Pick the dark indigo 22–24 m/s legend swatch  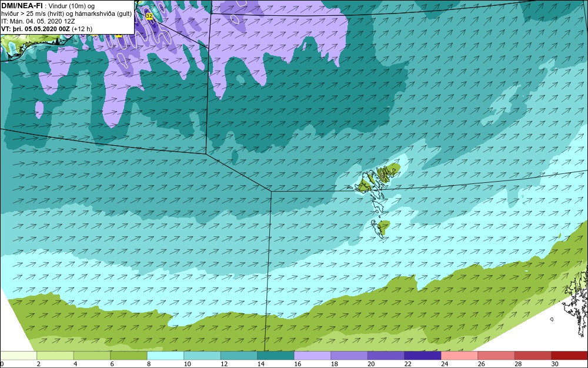point(423,356)
